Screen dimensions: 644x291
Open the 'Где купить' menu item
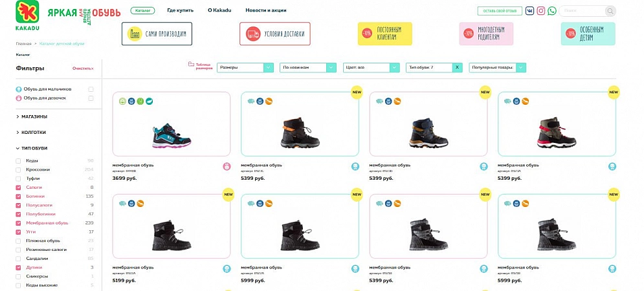tap(179, 10)
